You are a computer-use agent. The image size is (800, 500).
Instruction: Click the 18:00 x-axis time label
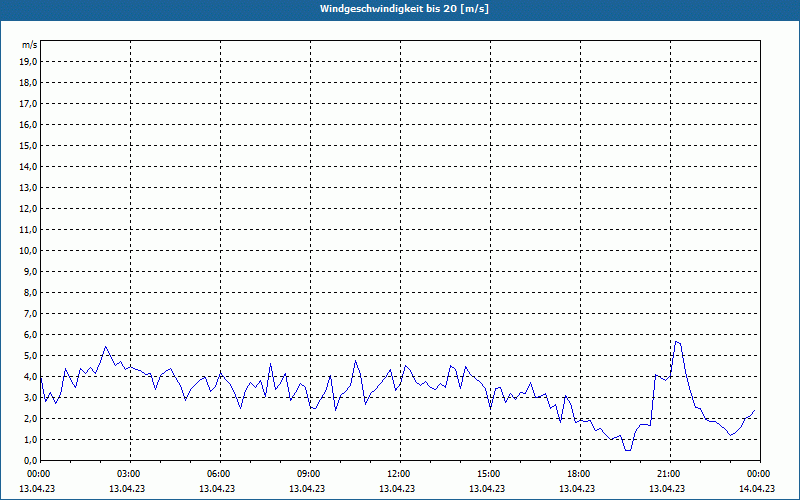click(x=579, y=474)
